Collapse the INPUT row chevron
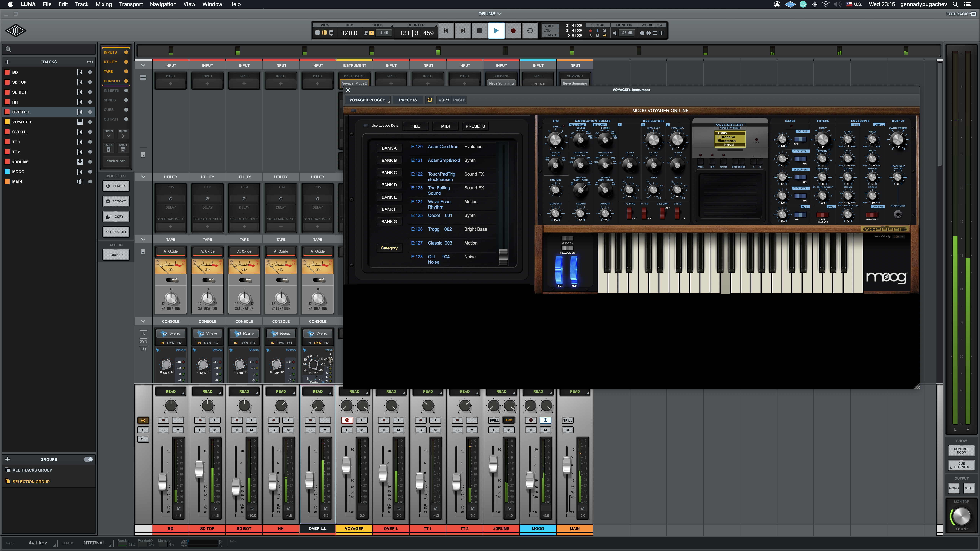 pyautogui.click(x=143, y=66)
